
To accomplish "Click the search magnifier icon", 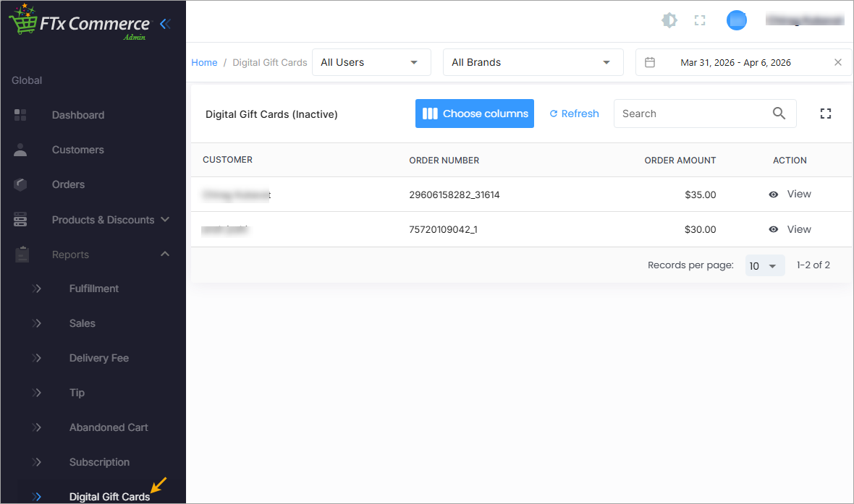I will 779,114.
